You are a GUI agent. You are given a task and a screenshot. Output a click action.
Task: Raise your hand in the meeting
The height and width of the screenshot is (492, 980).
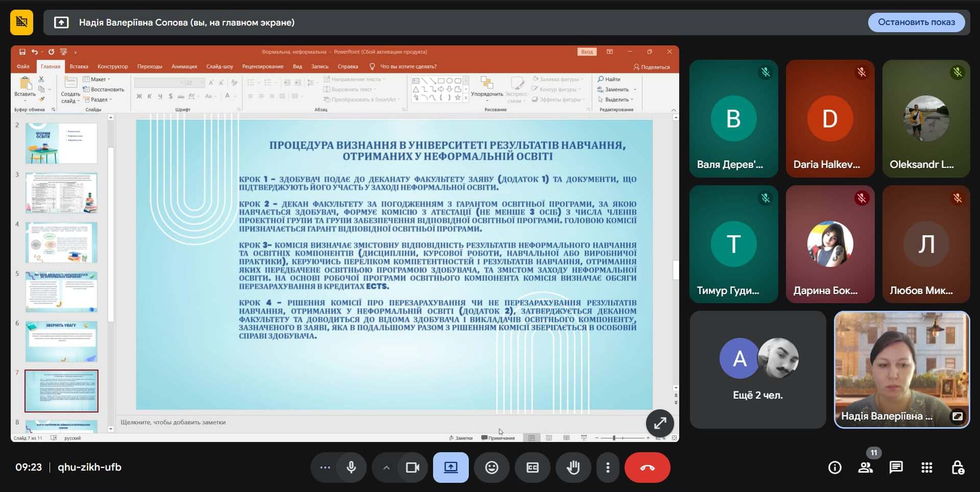pyautogui.click(x=573, y=468)
